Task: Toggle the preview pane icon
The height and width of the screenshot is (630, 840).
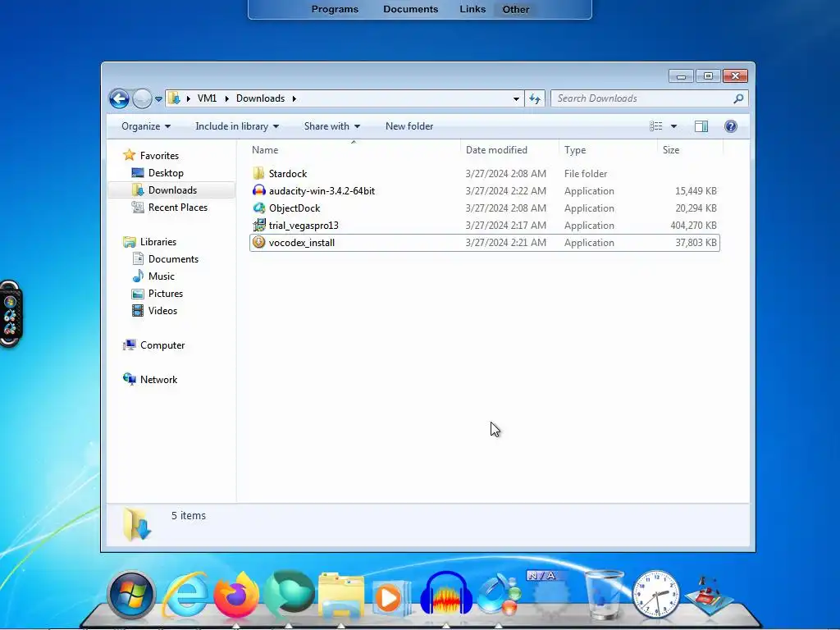Action: click(701, 126)
